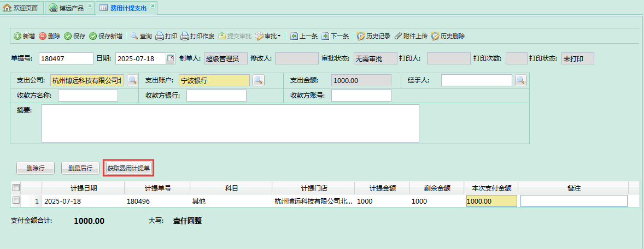Click the 保存 save toolbar icon
The height and width of the screenshot is (249, 644).
tap(68, 36)
